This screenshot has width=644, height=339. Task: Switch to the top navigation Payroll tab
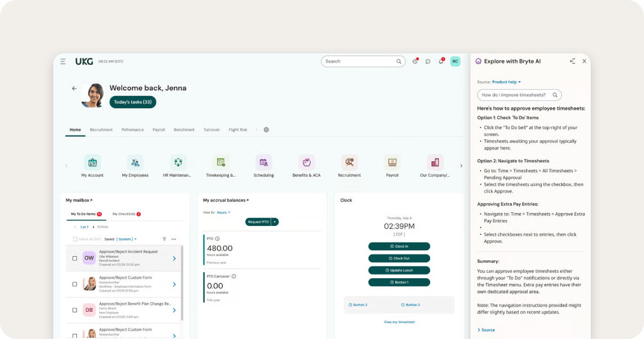tap(159, 130)
